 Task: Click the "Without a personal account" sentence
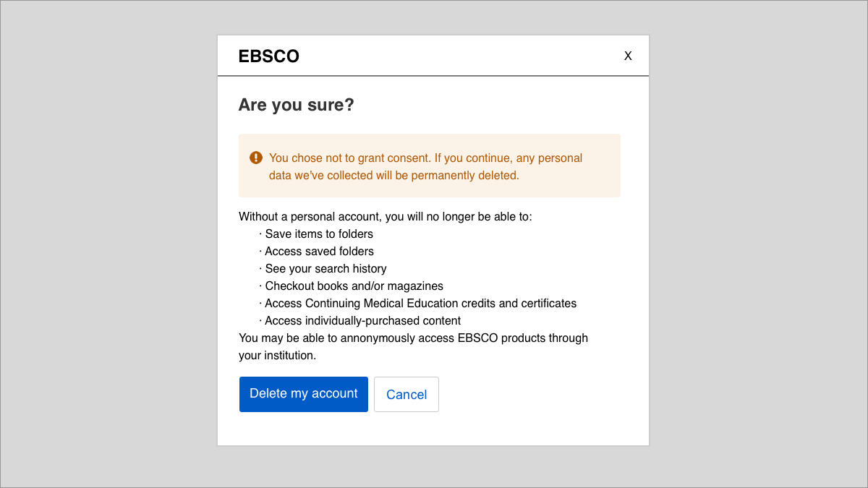(386, 216)
